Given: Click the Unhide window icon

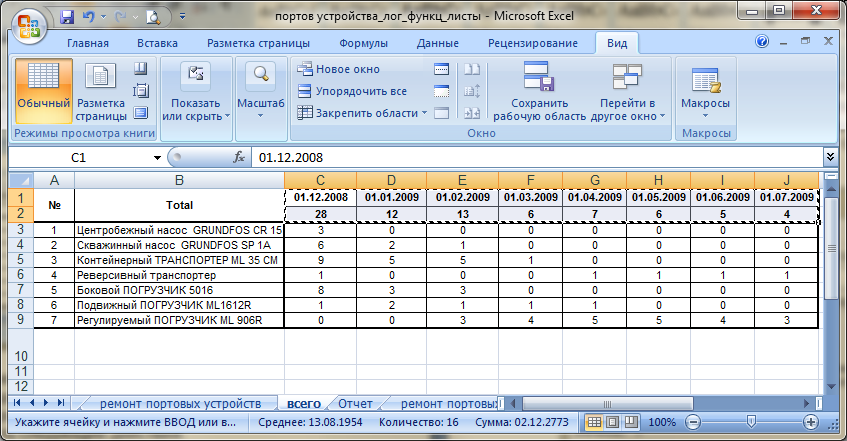Looking at the screenshot, I should coord(441,113).
